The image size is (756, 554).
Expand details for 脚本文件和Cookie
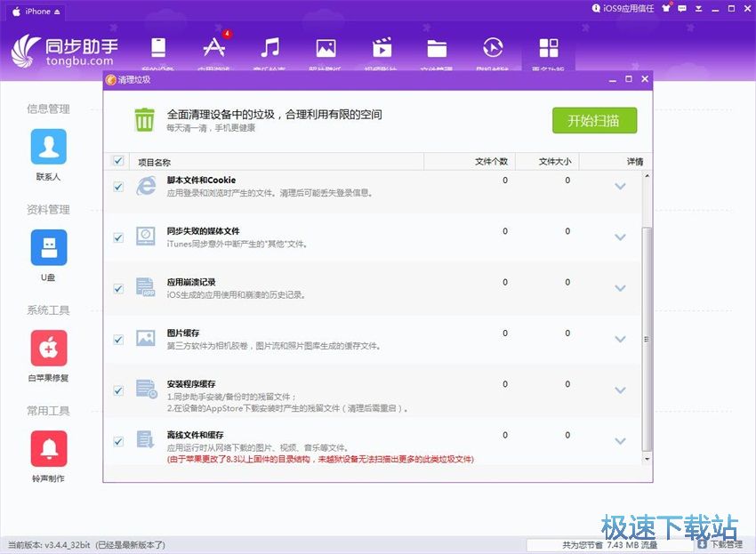tap(620, 186)
